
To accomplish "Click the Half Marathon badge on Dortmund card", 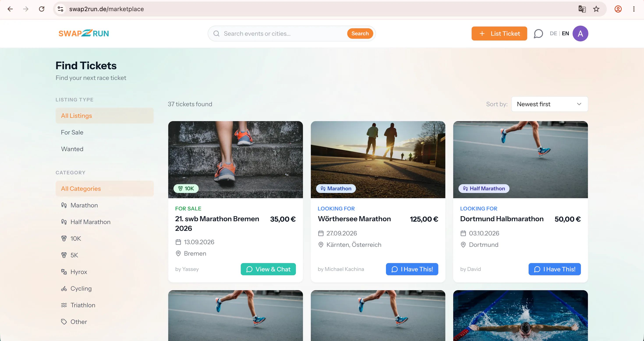I will pos(484,188).
